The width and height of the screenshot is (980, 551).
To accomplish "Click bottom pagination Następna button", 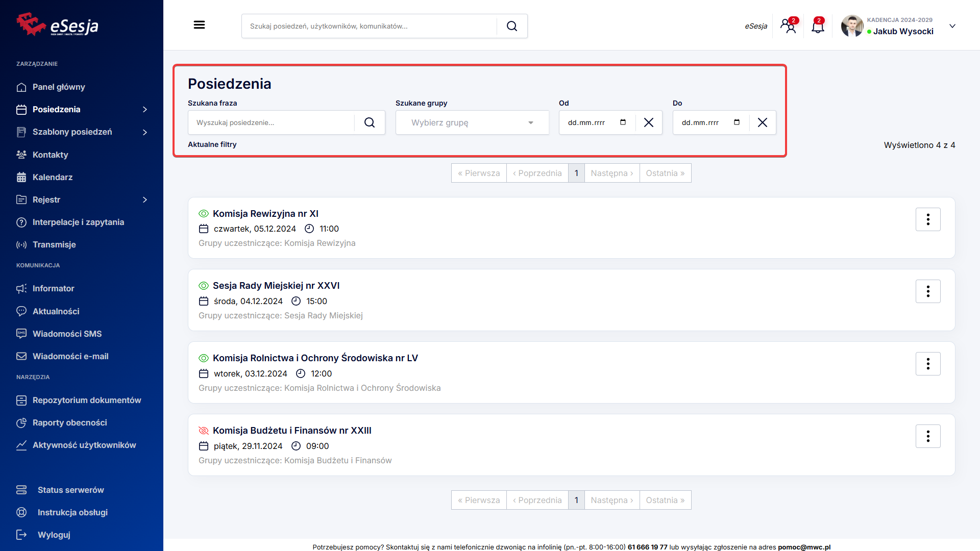I will pyautogui.click(x=612, y=500).
